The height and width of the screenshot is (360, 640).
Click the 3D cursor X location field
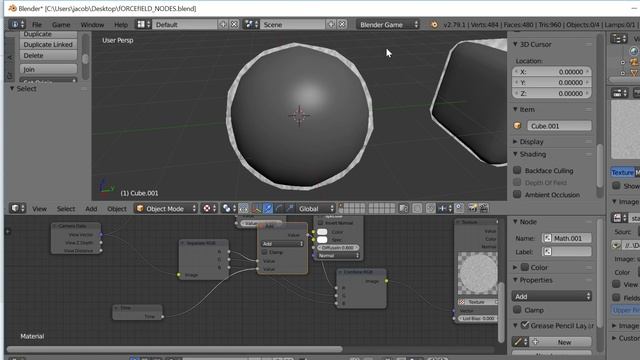point(551,71)
